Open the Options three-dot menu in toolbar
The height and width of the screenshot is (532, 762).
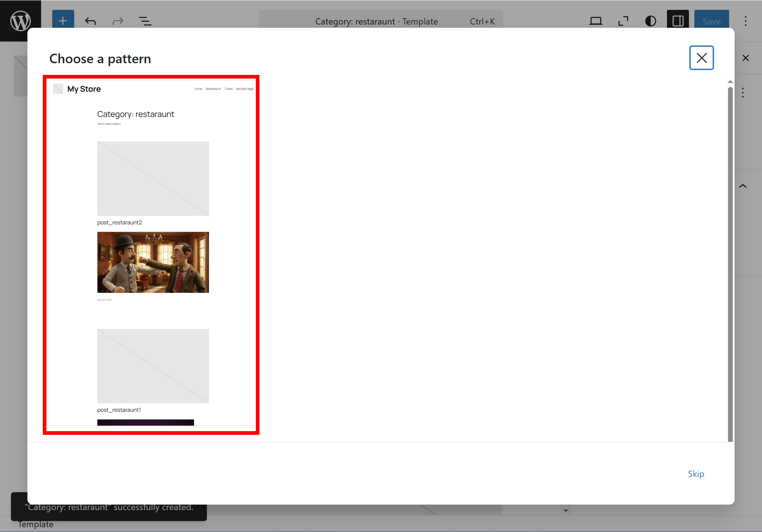(x=746, y=21)
